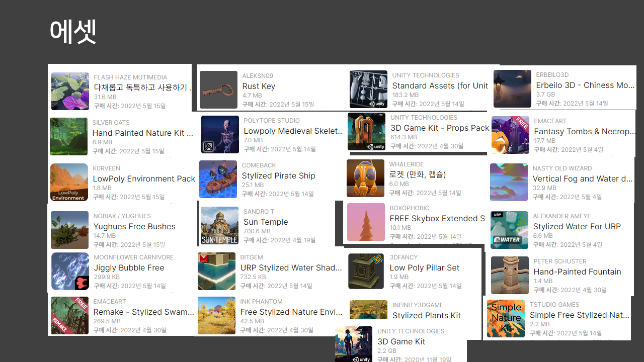
Task: Select the Hand Painted Nature Kit thumbnail
Action: (x=68, y=136)
